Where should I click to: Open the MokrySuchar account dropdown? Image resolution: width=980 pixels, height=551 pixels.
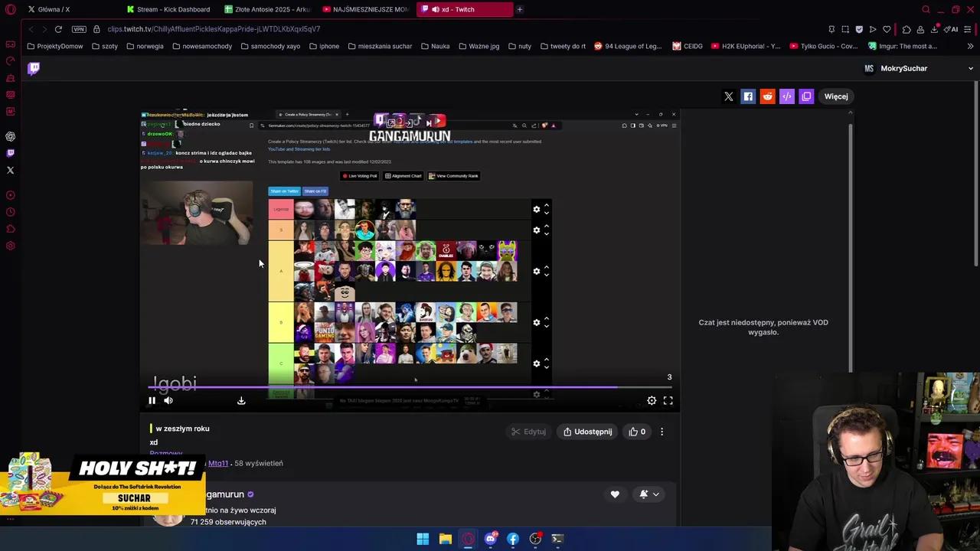[x=971, y=68]
